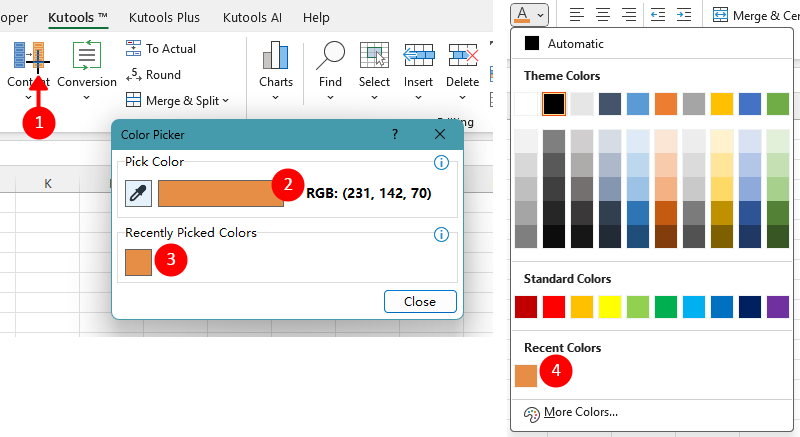Select white theme color swatch
The height and width of the screenshot is (437, 800).
(x=526, y=104)
